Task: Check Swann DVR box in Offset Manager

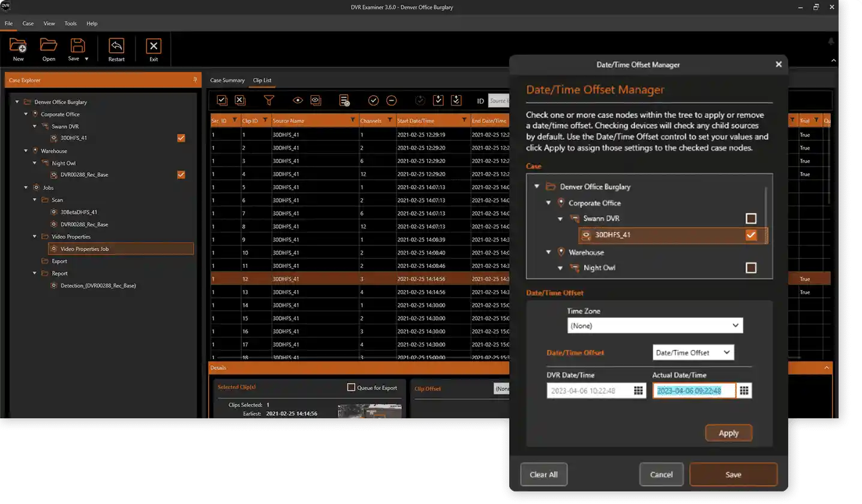Action: (x=750, y=219)
